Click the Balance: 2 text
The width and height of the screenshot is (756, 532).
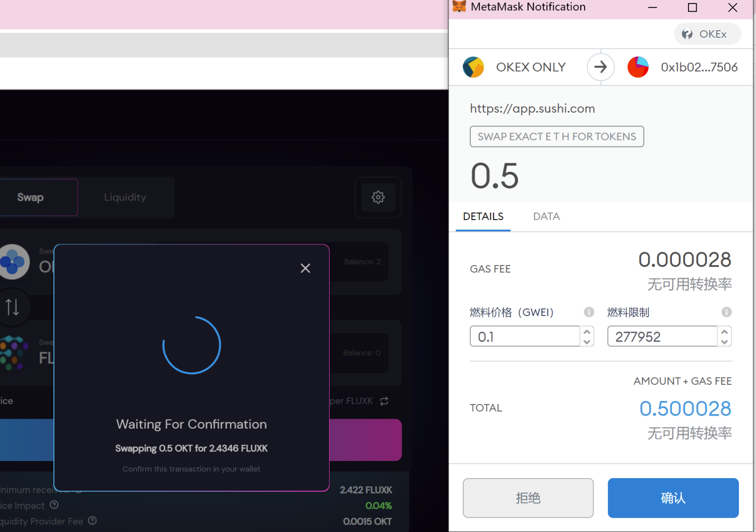tap(362, 261)
